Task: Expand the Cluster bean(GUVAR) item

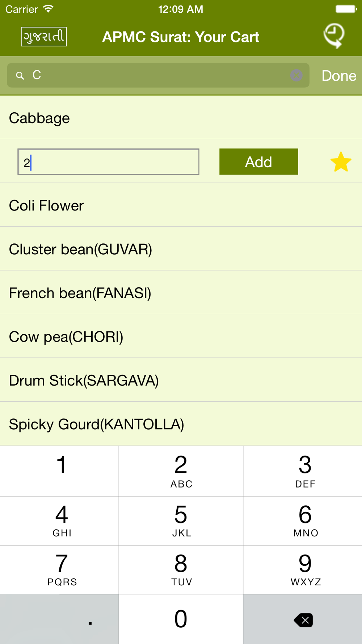Action: pos(181,249)
